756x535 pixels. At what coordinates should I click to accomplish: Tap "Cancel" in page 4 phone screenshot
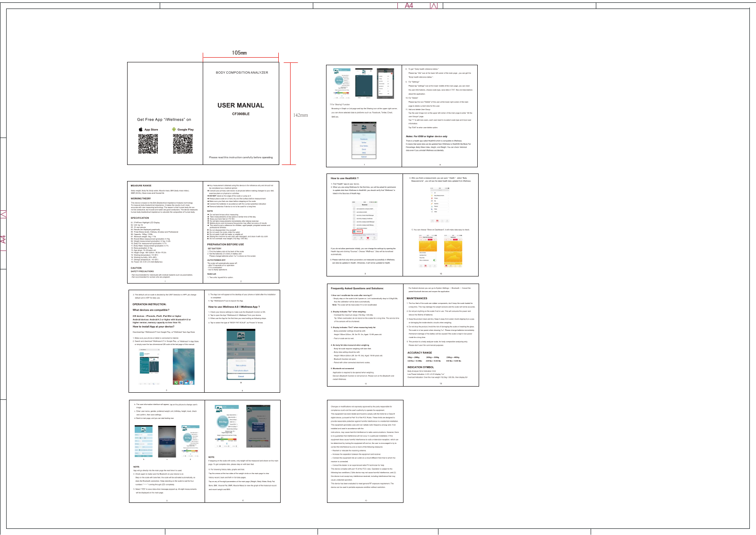pyautogui.click(x=241, y=376)
